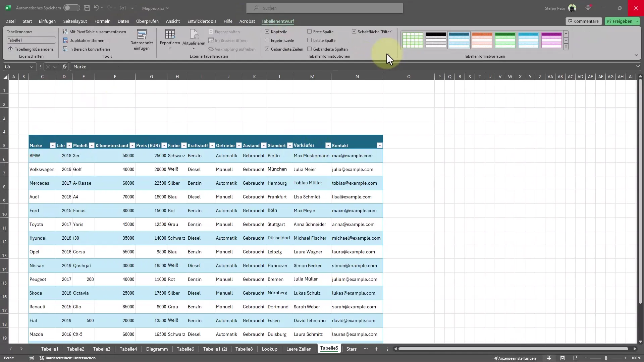This screenshot has height=362, width=644.
Task: Expand the Name Box dropdown
Action: (x=32, y=67)
